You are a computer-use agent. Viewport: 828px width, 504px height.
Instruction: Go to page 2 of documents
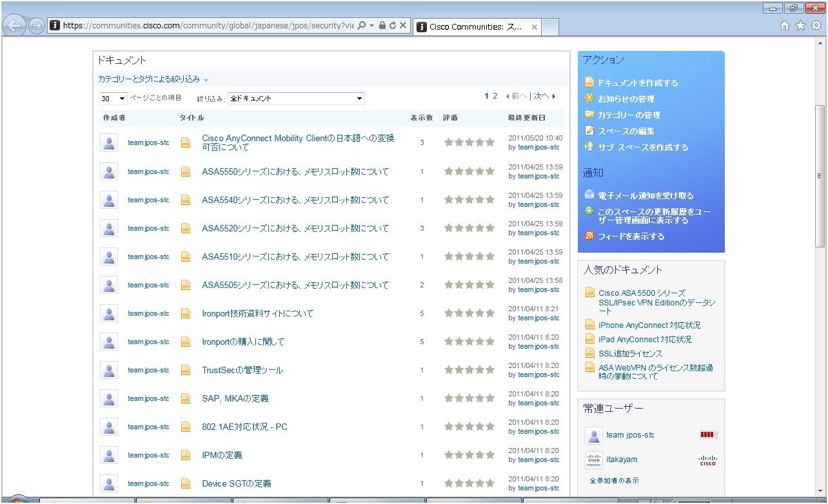[x=495, y=96]
